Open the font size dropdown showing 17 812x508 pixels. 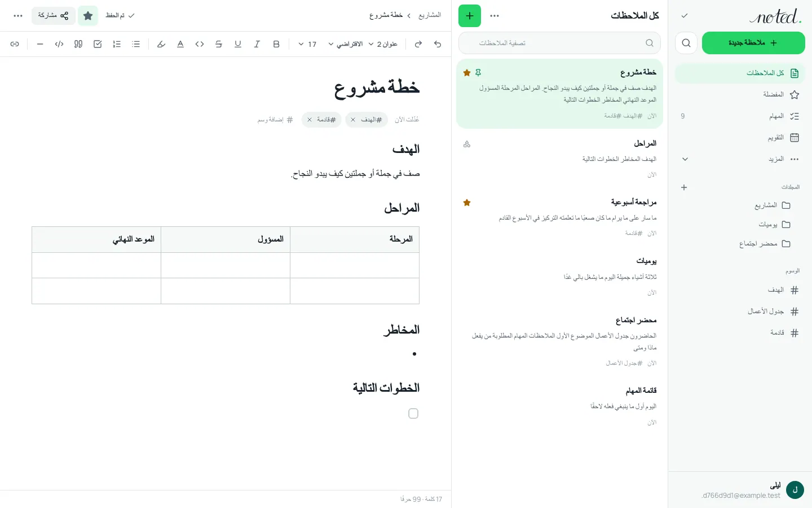(307, 44)
